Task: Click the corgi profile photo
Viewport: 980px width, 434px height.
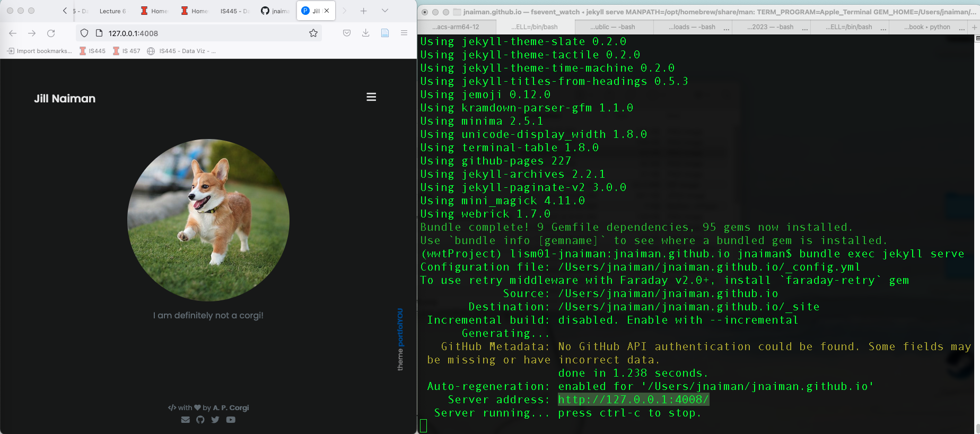Action: click(208, 220)
